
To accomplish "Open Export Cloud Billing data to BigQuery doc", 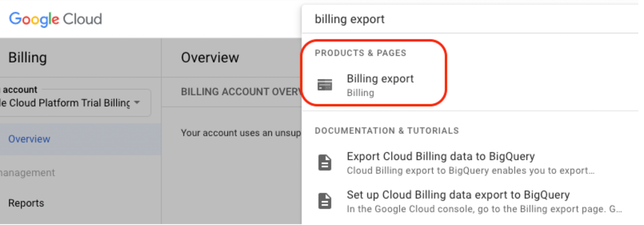I will (x=441, y=156).
